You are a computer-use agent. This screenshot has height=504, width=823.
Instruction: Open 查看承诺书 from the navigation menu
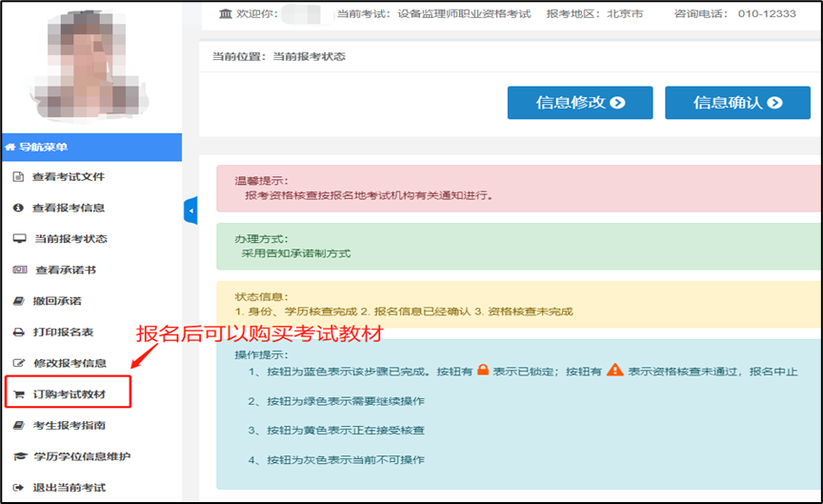click(65, 270)
